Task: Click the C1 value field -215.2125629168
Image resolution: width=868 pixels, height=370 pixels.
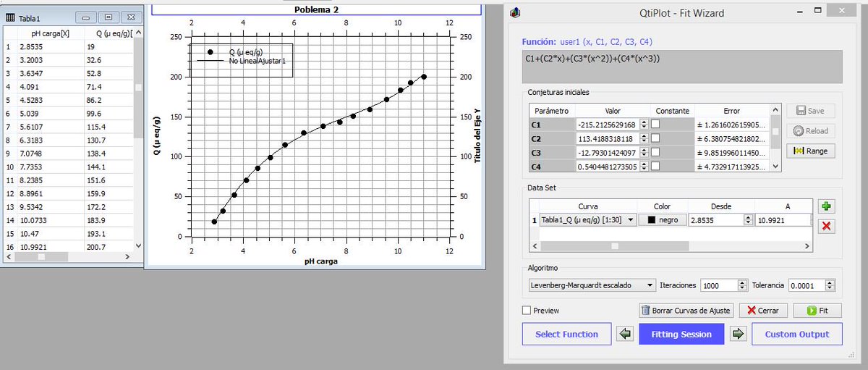Action: coord(608,125)
